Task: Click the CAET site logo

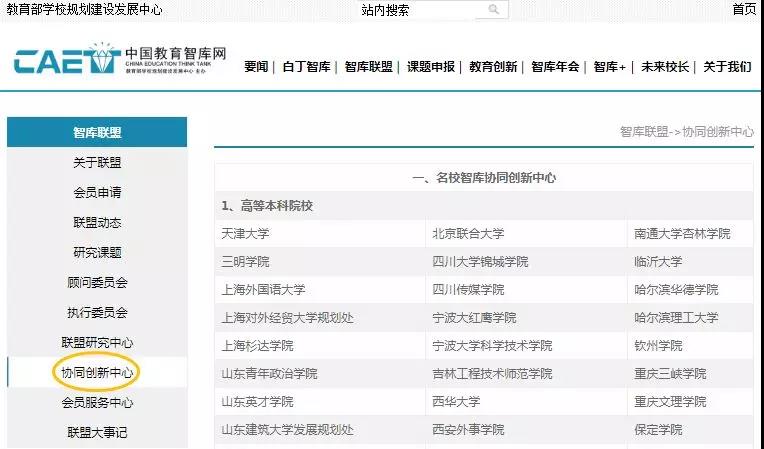Action: click(120, 58)
